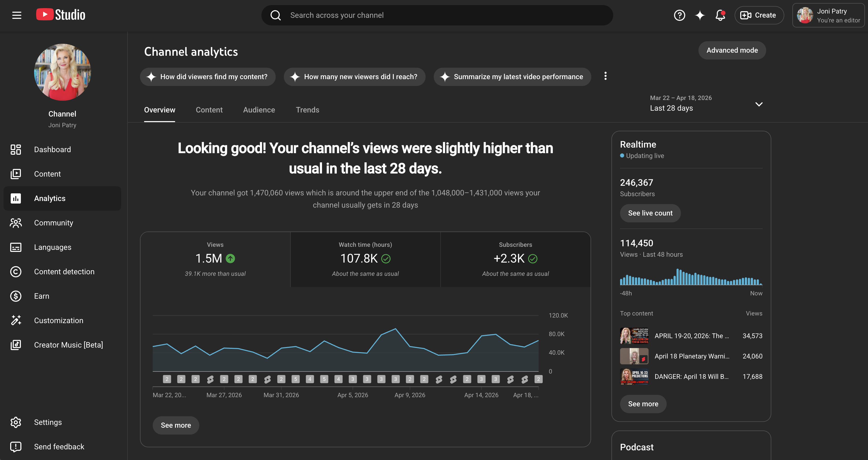
Task: Open Content in the sidebar
Action: (x=62, y=174)
